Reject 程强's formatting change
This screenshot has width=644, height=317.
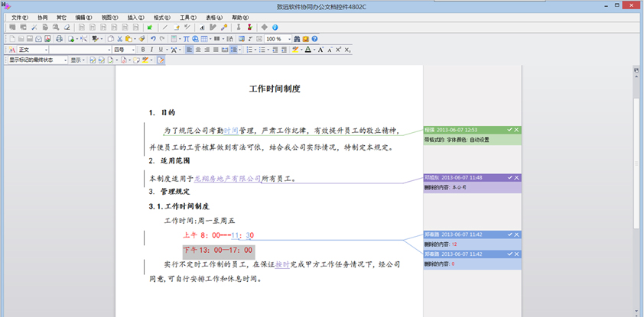(x=516, y=130)
